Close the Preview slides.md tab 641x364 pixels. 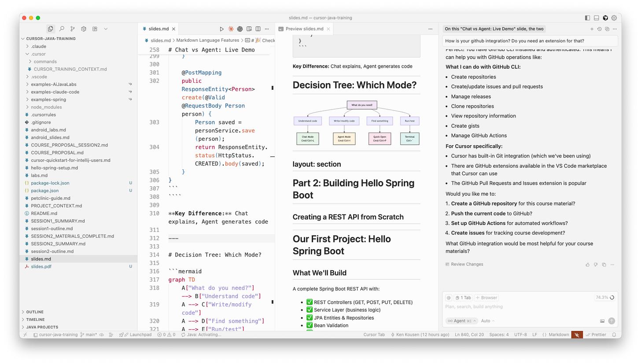pos(328,29)
